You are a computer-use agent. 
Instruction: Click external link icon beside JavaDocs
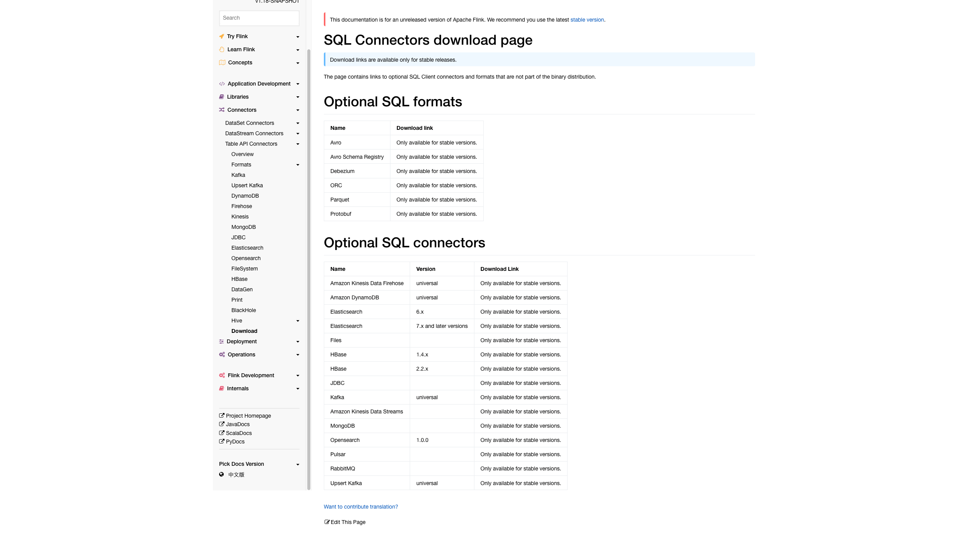(x=222, y=424)
